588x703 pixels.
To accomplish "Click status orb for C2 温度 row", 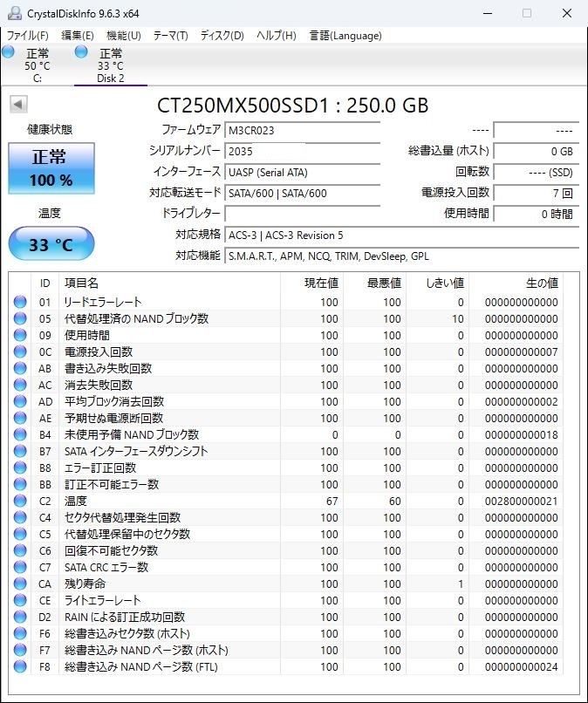I will (20, 501).
